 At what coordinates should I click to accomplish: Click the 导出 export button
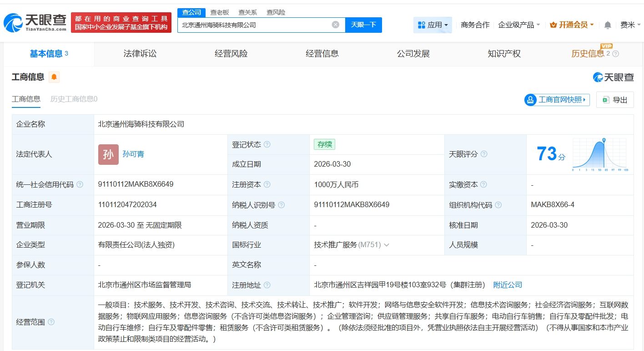615,100
